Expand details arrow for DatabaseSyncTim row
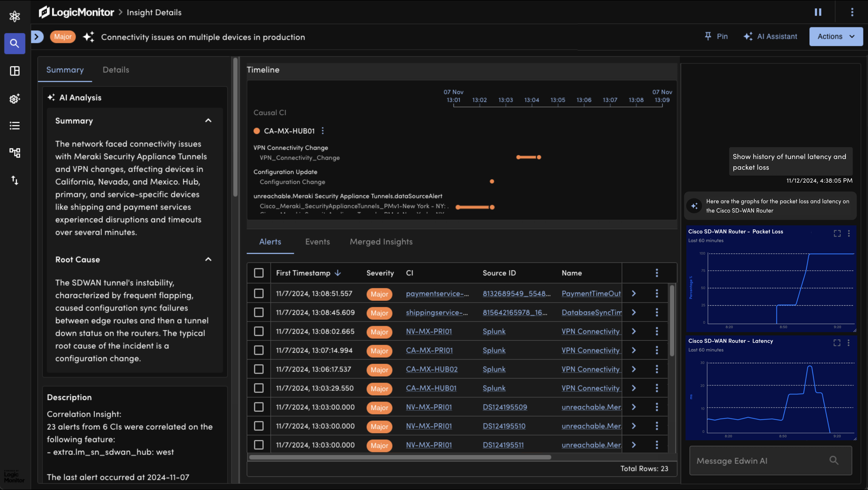 (634, 312)
